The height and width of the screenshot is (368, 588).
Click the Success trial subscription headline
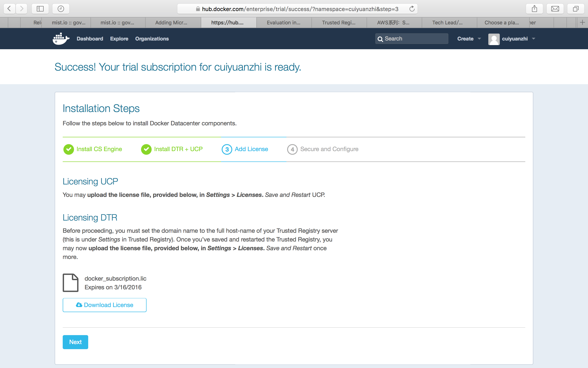point(178,67)
